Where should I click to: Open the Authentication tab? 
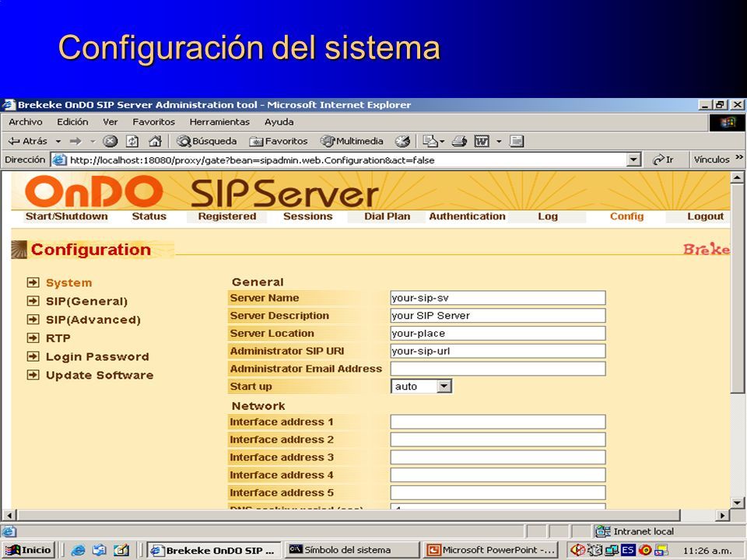click(x=467, y=216)
